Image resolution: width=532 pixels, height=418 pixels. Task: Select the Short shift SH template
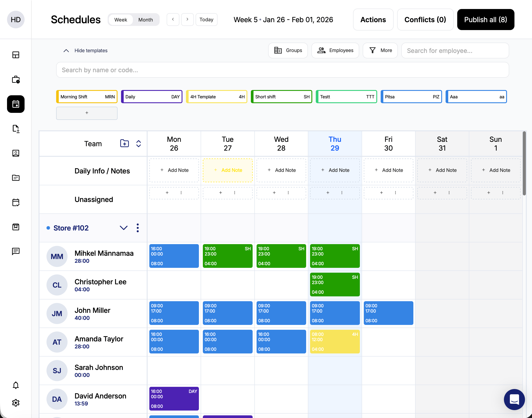click(x=281, y=97)
